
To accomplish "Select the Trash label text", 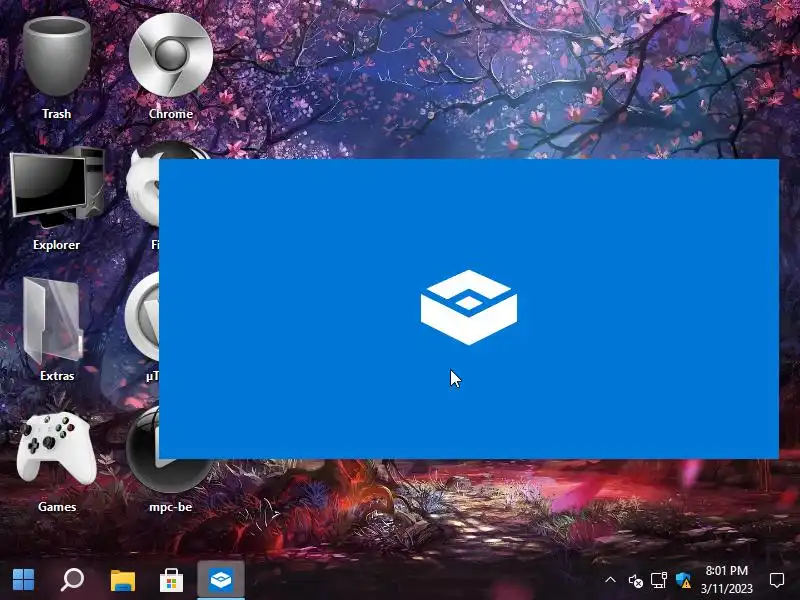I will click(57, 114).
